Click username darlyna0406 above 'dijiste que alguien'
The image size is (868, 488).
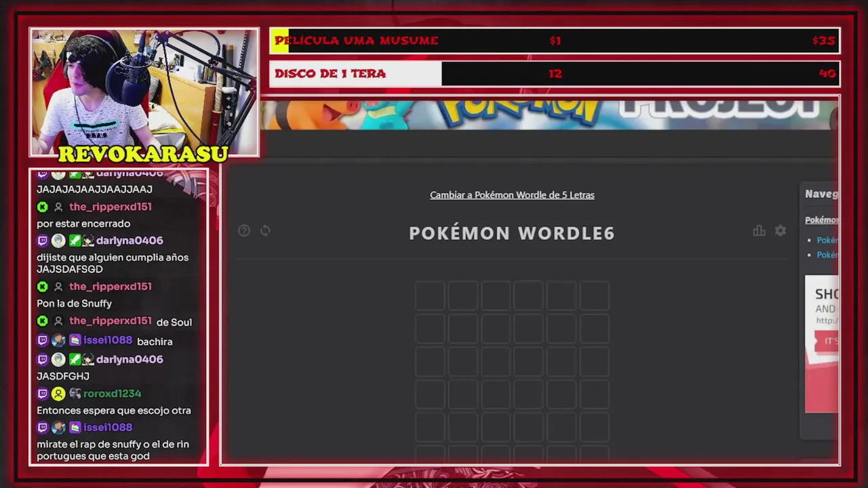click(x=130, y=241)
